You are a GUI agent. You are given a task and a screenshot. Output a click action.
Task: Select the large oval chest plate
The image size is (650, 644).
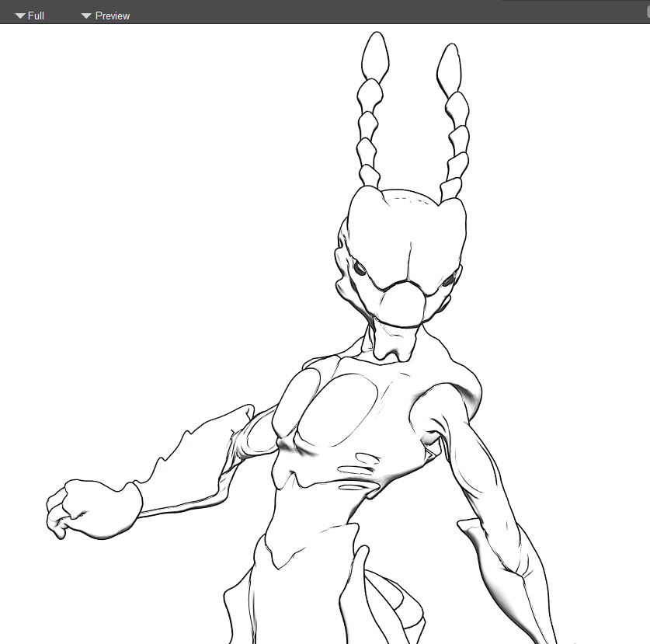(x=340, y=412)
